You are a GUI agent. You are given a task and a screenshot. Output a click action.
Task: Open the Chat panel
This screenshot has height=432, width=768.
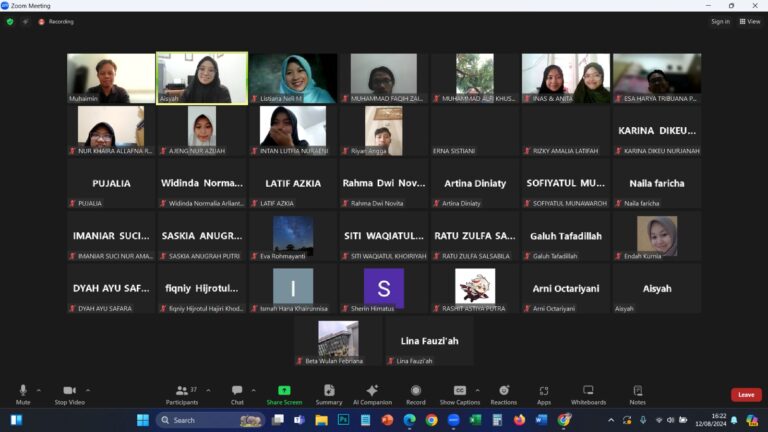coord(237,394)
